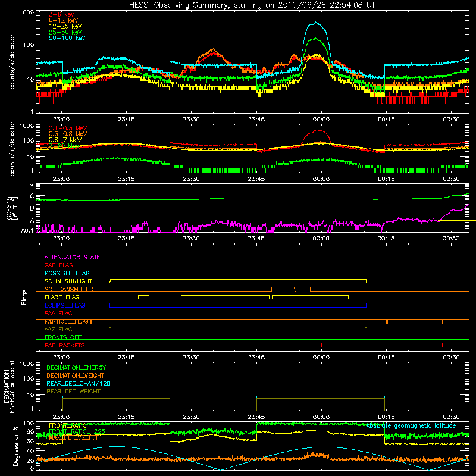Click the red 0.1-0.3 MeV peak near 00:00
The height and width of the screenshot is (476, 476).
[318, 130]
